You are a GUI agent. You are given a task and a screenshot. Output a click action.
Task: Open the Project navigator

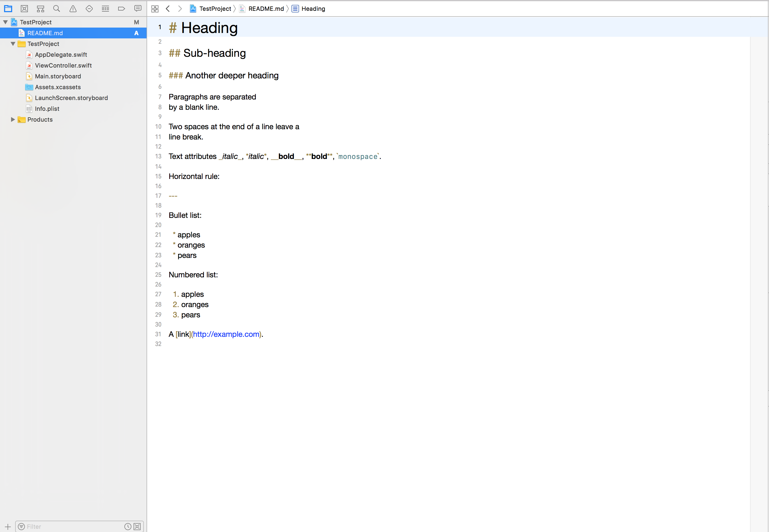pos(8,9)
